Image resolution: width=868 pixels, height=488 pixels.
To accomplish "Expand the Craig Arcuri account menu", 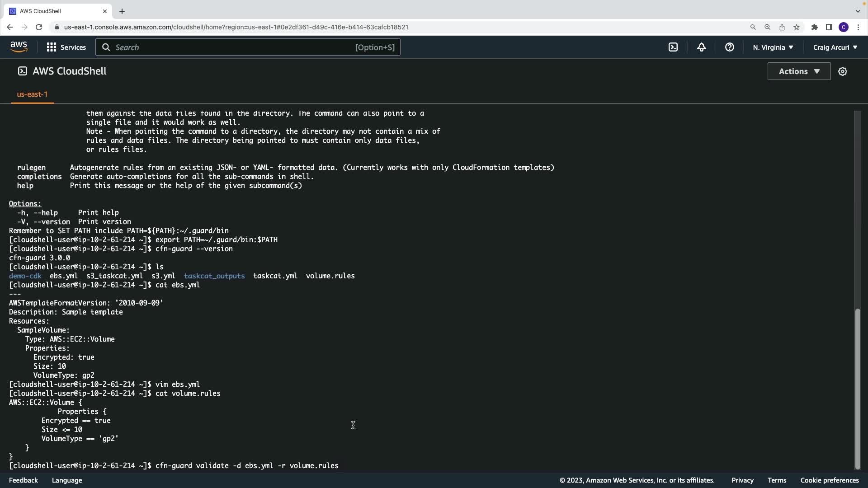I will tap(835, 47).
